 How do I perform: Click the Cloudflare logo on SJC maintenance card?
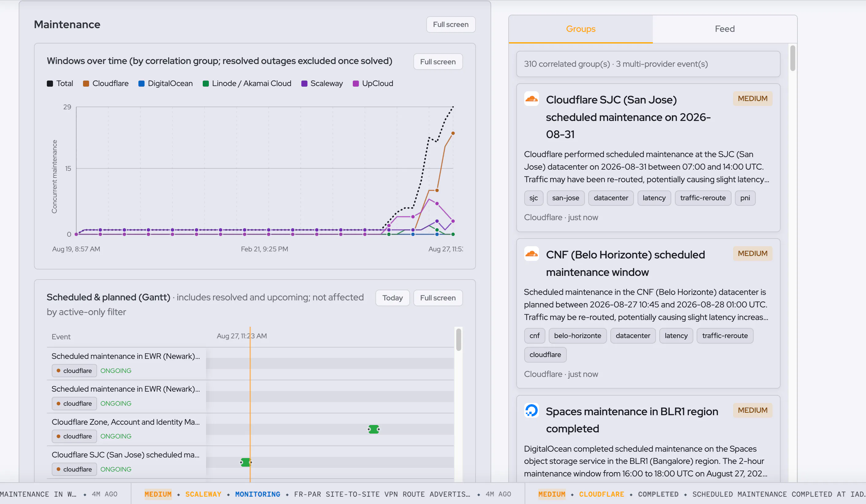tap(531, 99)
